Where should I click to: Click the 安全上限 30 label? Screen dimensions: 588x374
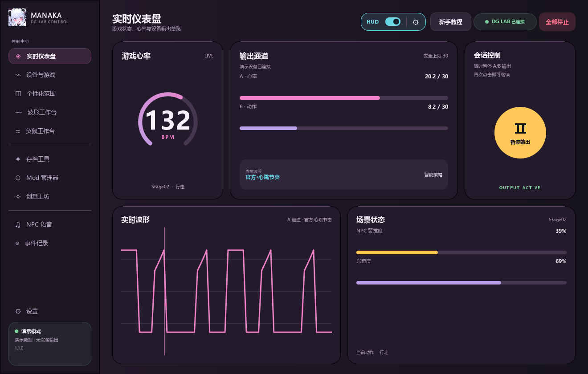point(436,56)
